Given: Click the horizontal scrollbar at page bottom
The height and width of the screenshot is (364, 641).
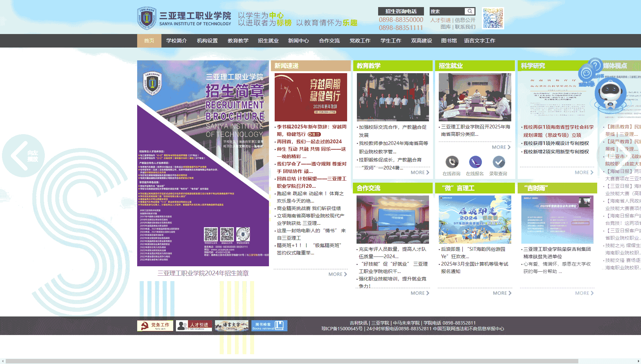Looking at the screenshot, I should 292,361.
